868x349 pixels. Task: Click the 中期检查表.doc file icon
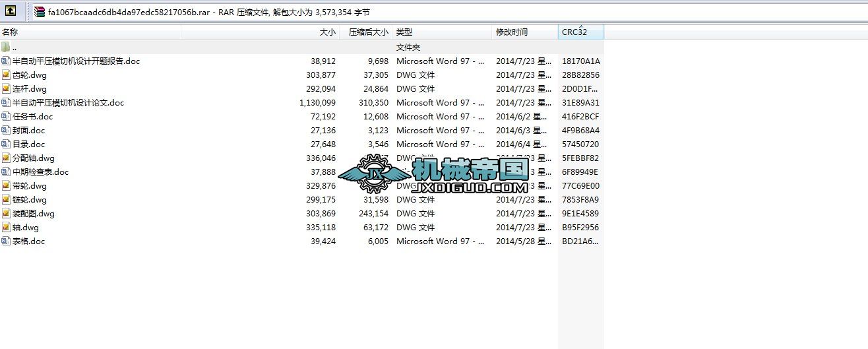click(6, 172)
